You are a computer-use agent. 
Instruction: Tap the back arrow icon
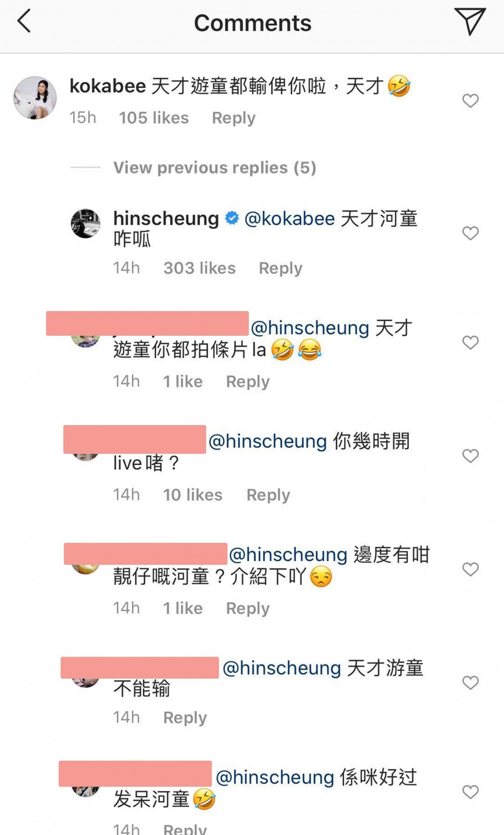coord(24,22)
